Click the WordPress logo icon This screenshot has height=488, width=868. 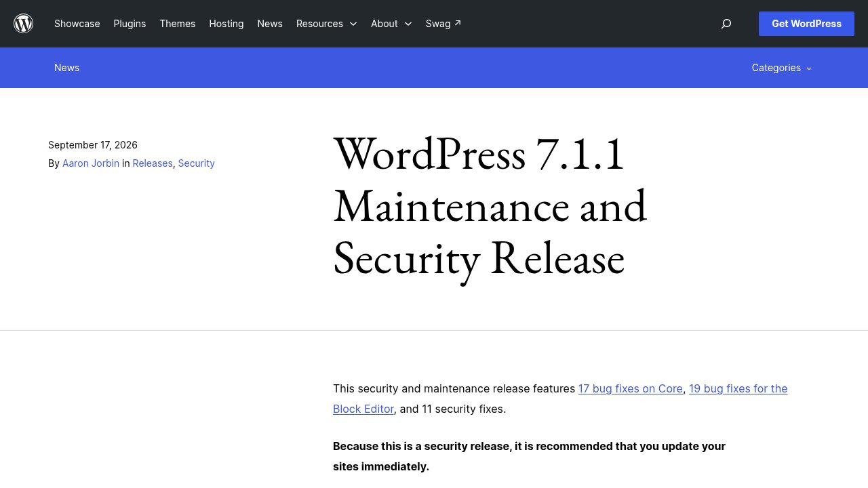coord(24,24)
